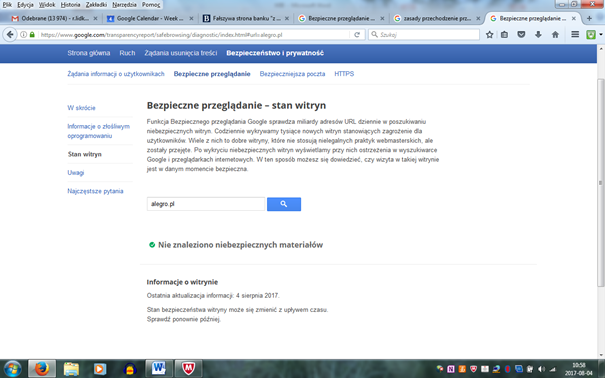Open the Pocket shield icon in toolbar
The width and height of the screenshot is (605, 378).
pos(521,35)
